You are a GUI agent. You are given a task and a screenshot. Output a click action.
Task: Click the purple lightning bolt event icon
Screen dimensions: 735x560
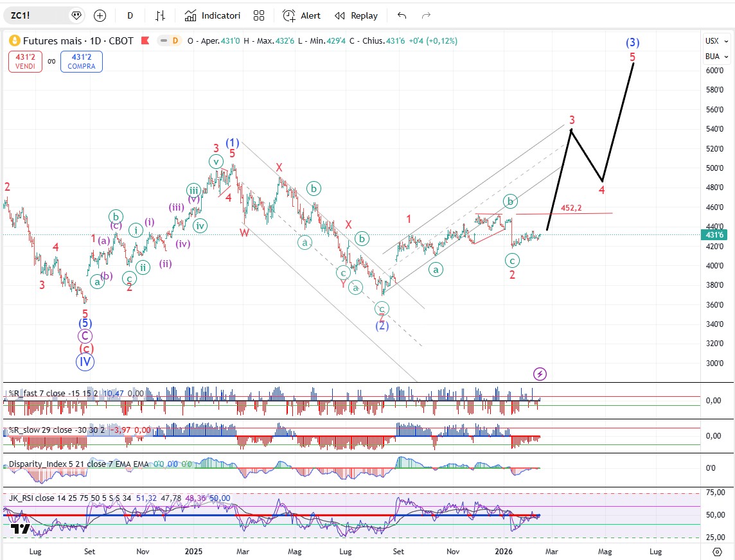[x=540, y=374]
